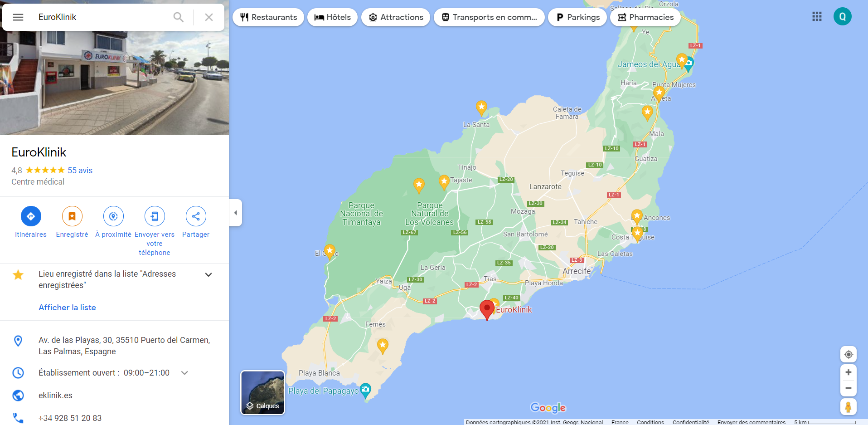
Task: Zoom out with the minus button
Action: (x=849, y=388)
